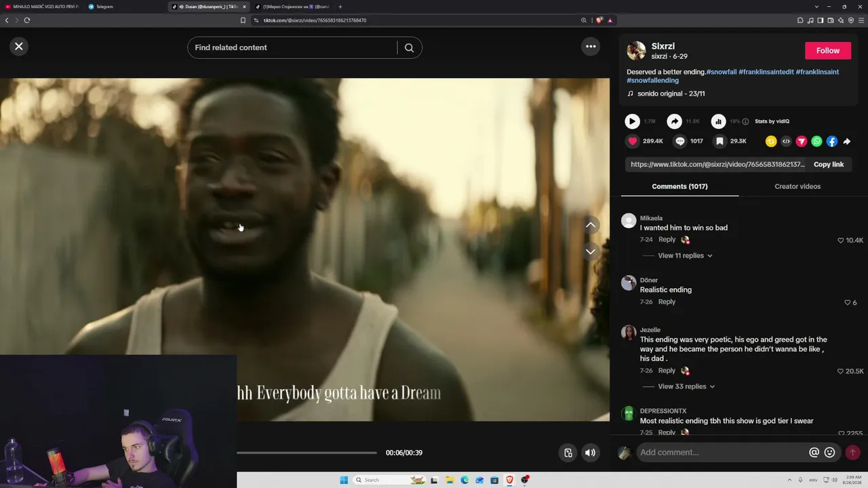Post comment with the red arrow button
This screenshot has height=488, width=868.
click(852, 453)
